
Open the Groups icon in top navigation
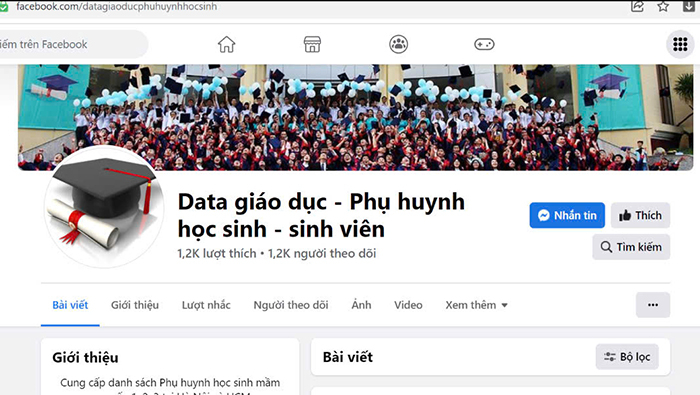coord(398,44)
